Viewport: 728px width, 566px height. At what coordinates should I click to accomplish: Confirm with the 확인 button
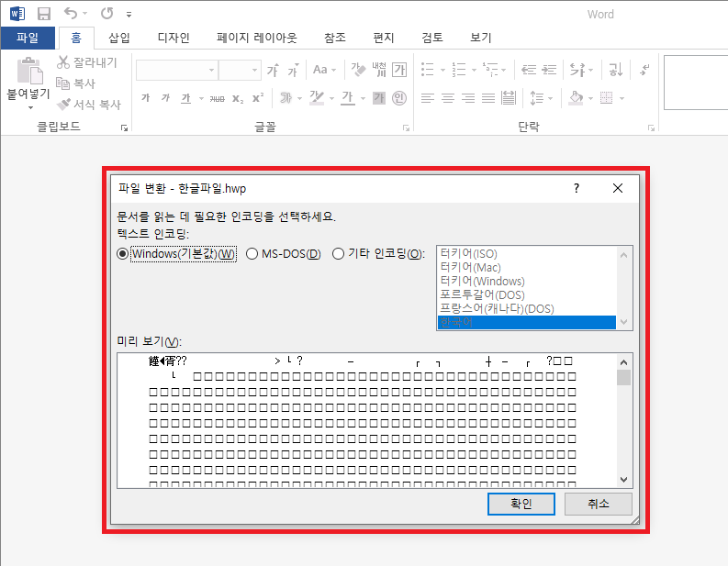521,504
